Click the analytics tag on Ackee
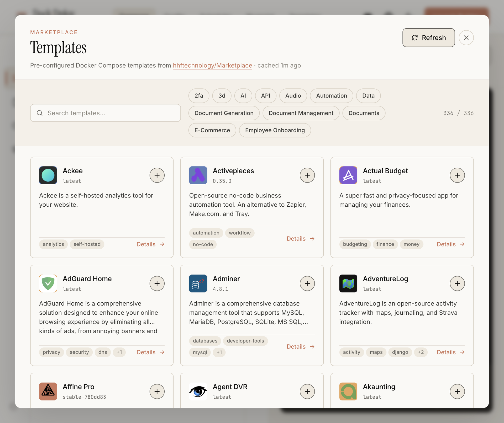The width and height of the screenshot is (504, 423). click(x=53, y=244)
